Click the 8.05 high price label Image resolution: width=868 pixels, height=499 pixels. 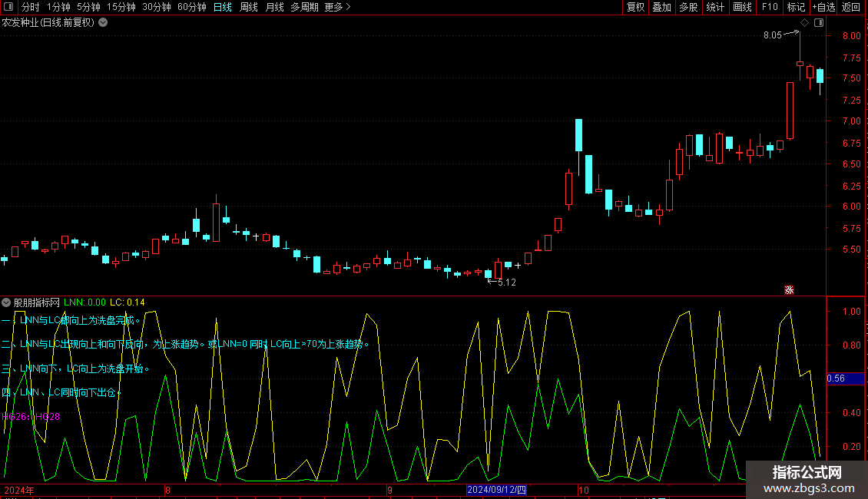772,35
